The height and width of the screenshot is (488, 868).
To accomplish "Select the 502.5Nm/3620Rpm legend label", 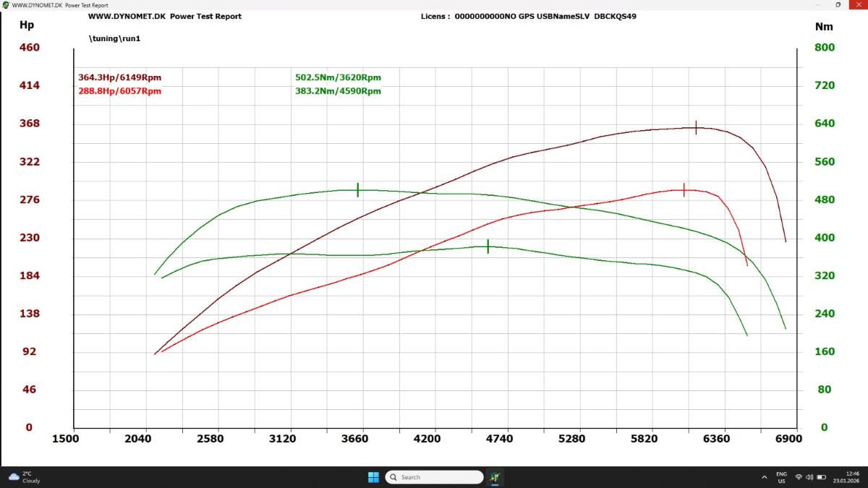I will [x=338, y=77].
